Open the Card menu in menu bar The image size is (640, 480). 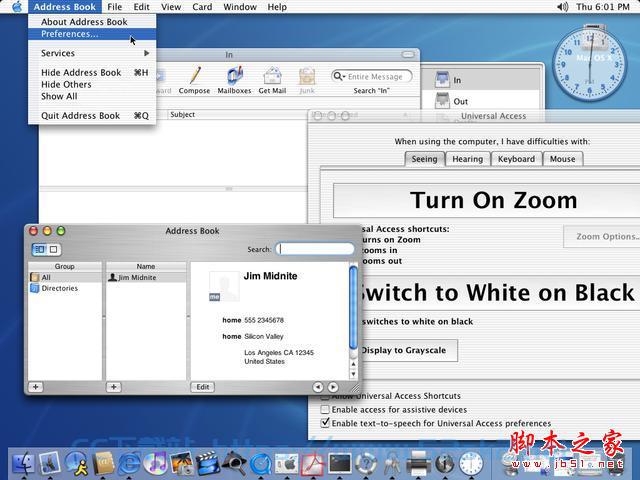pyautogui.click(x=202, y=7)
